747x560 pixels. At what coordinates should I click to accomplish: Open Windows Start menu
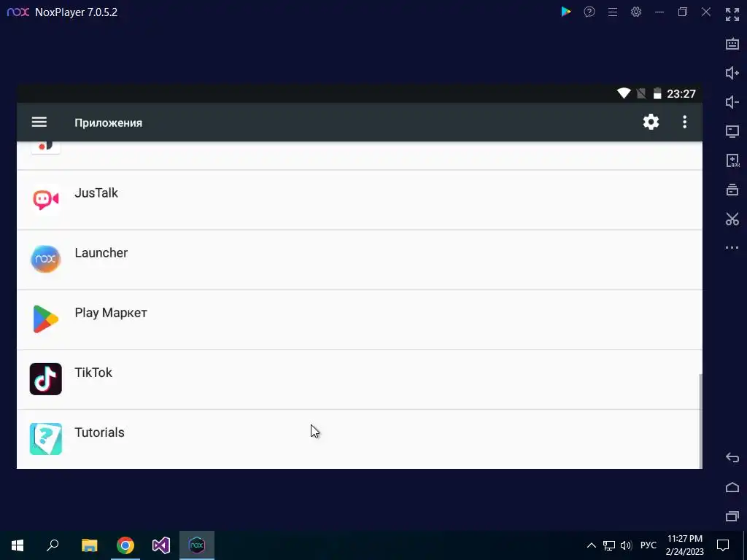tap(18, 545)
